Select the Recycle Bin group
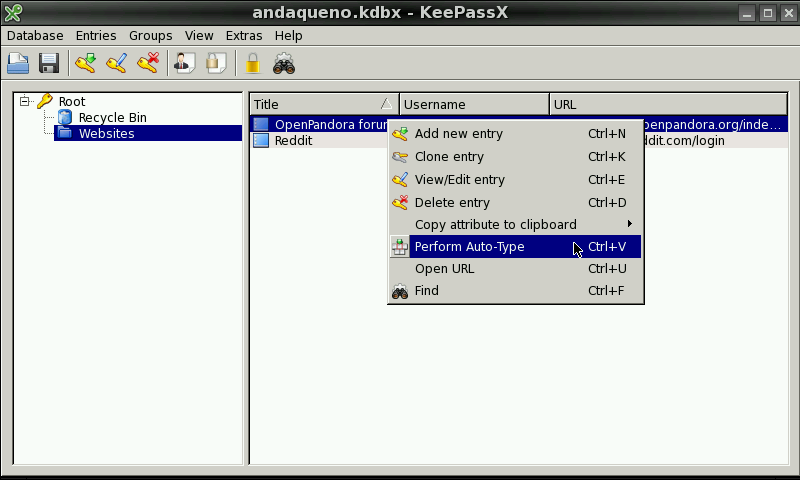 pos(112,117)
